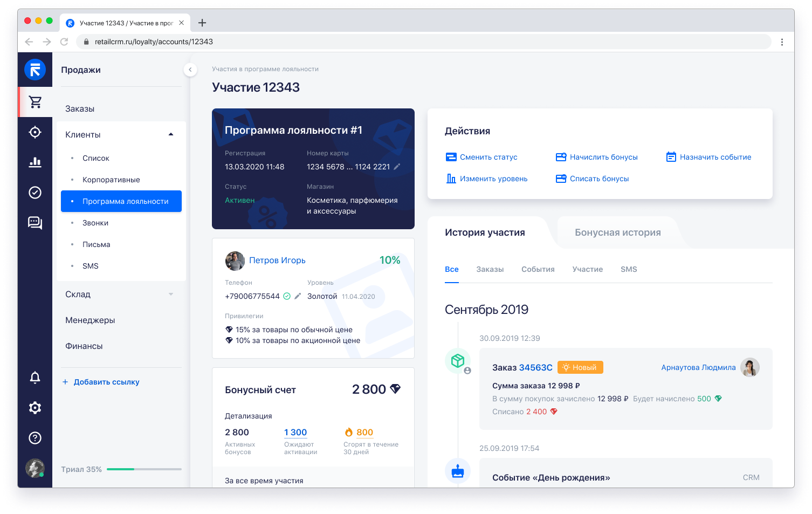Open Заказы via the shopping cart sidebar icon
Image resolution: width=812 pixels, height=514 pixels.
tap(35, 101)
